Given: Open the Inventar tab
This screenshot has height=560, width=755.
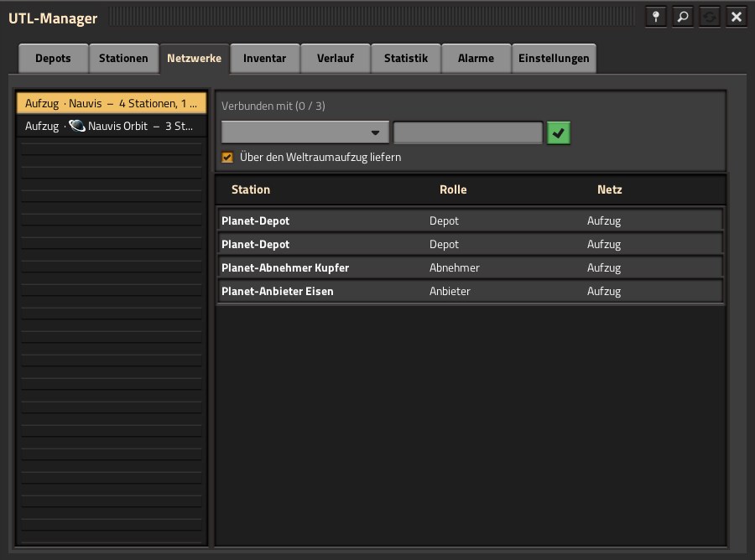Looking at the screenshot, I should 265,58.
